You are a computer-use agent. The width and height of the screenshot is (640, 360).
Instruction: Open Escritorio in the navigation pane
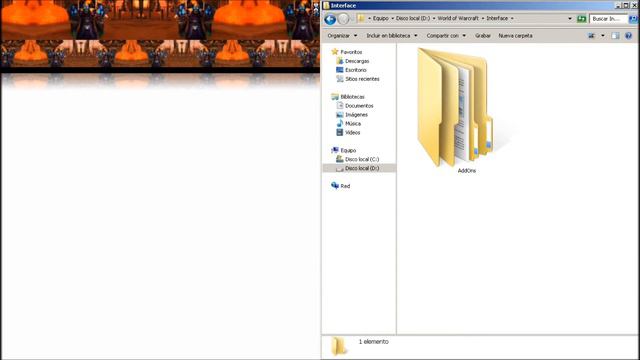(356, 70)
